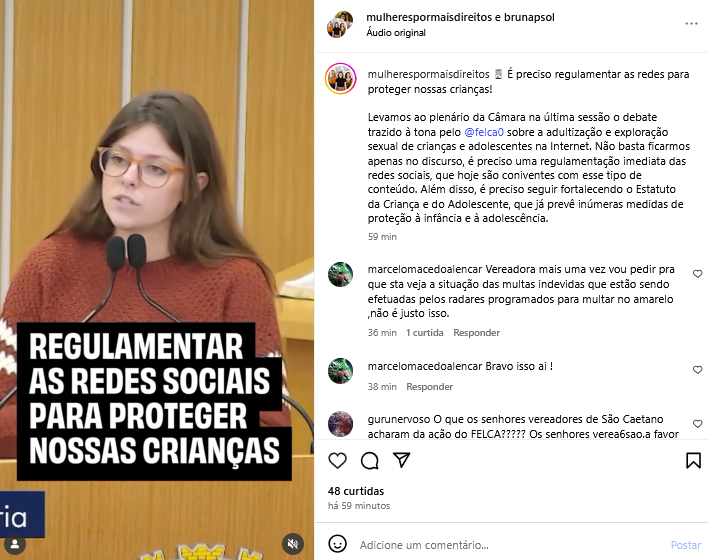The image size is (708, 560).
Task: Reply to the 36 min comment
Action: pyautogui.click(x=476, y=333)
